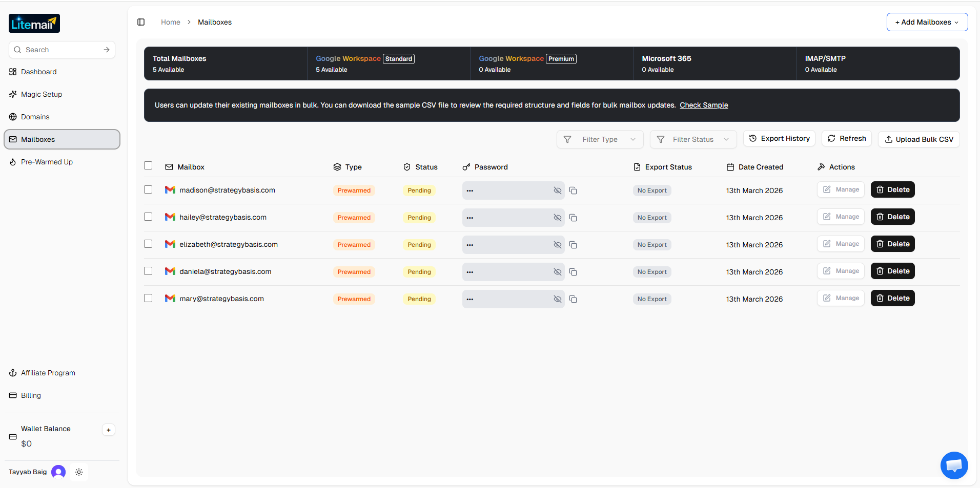The image size is (980, 488).
Task: Click the plus button next to Wallet Balance
Action: coord(108,430)
